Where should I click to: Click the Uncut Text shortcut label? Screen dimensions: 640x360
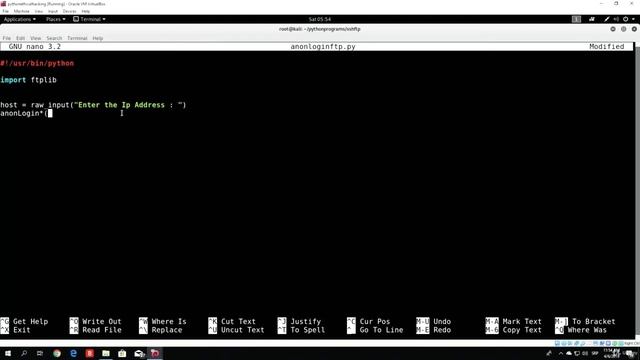242,330
